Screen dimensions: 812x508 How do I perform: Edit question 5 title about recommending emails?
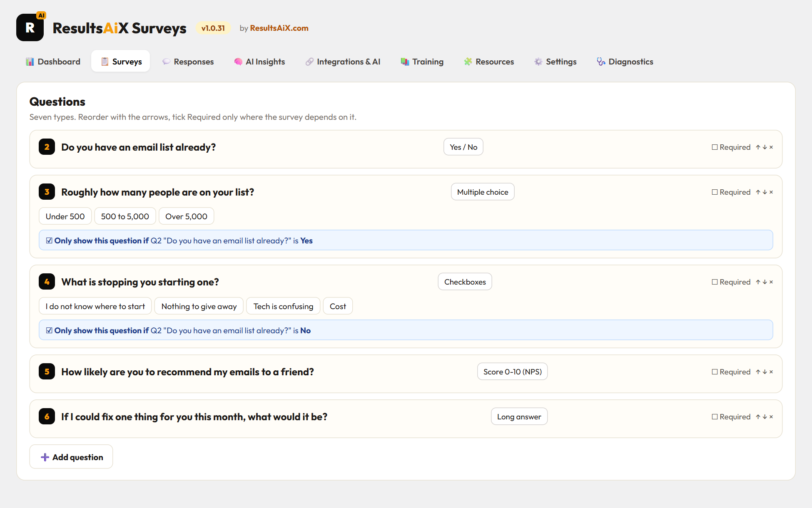coord(187,372)
